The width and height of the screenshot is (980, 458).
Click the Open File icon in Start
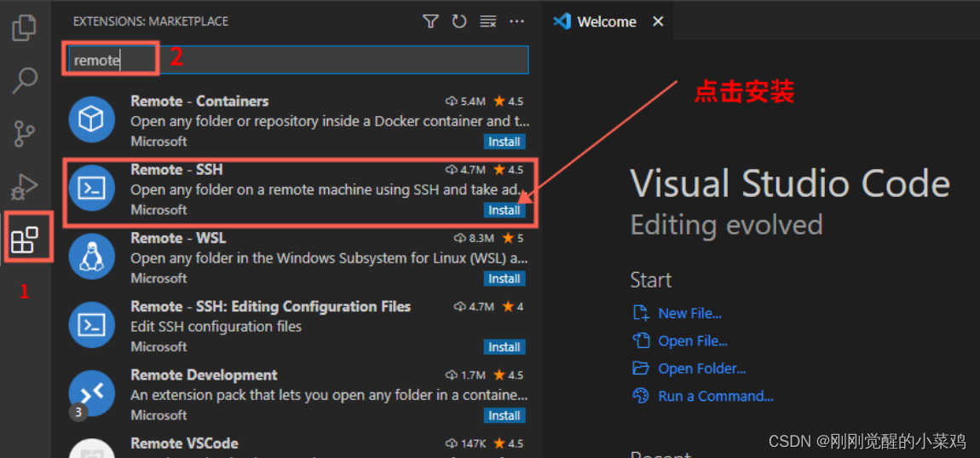coord(641,340)
